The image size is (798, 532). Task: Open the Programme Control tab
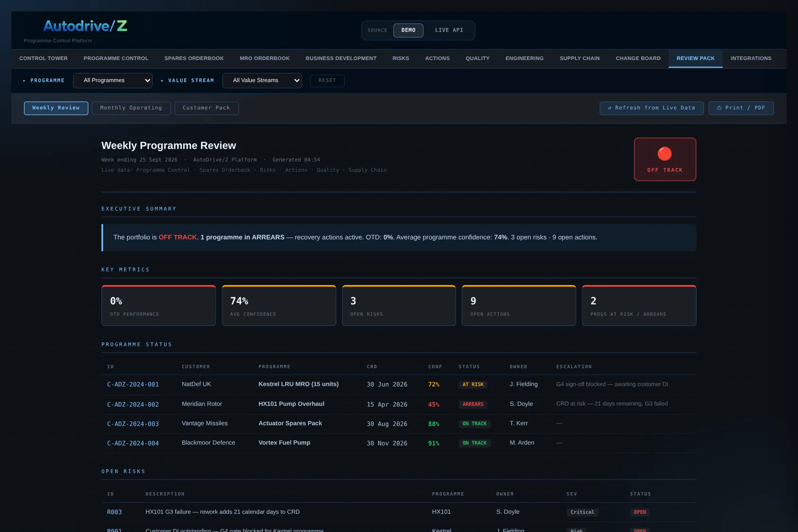[x=116, y=58]
